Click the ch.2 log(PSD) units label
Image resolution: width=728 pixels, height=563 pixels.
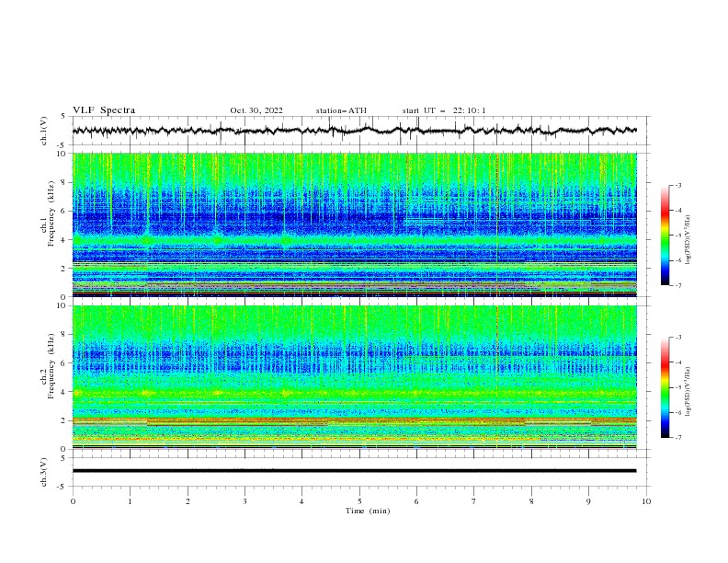tap(688, 392)
